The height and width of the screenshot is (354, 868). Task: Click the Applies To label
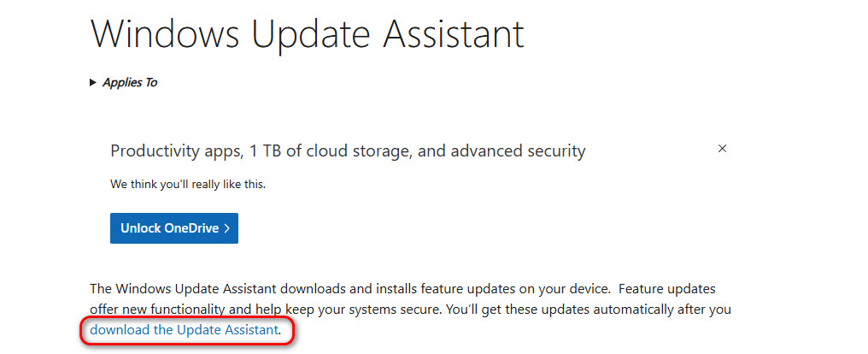[130, 83]
